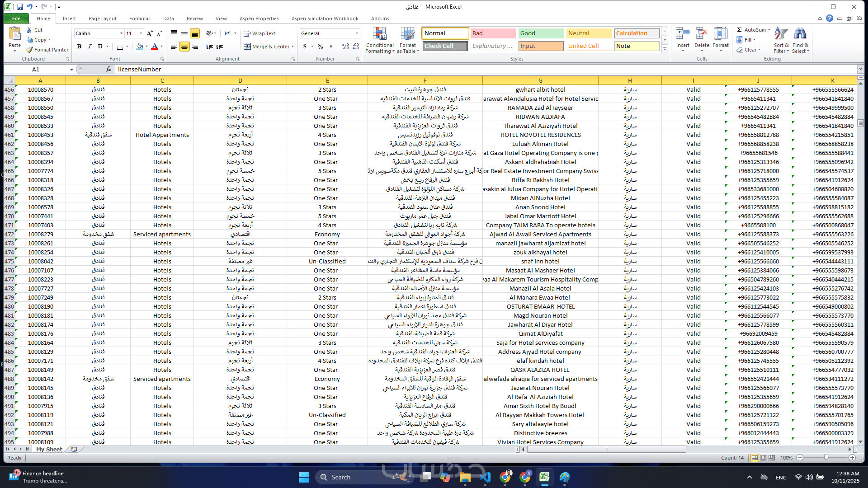Open the Name Box dropdown arrow

pos(71,70)
